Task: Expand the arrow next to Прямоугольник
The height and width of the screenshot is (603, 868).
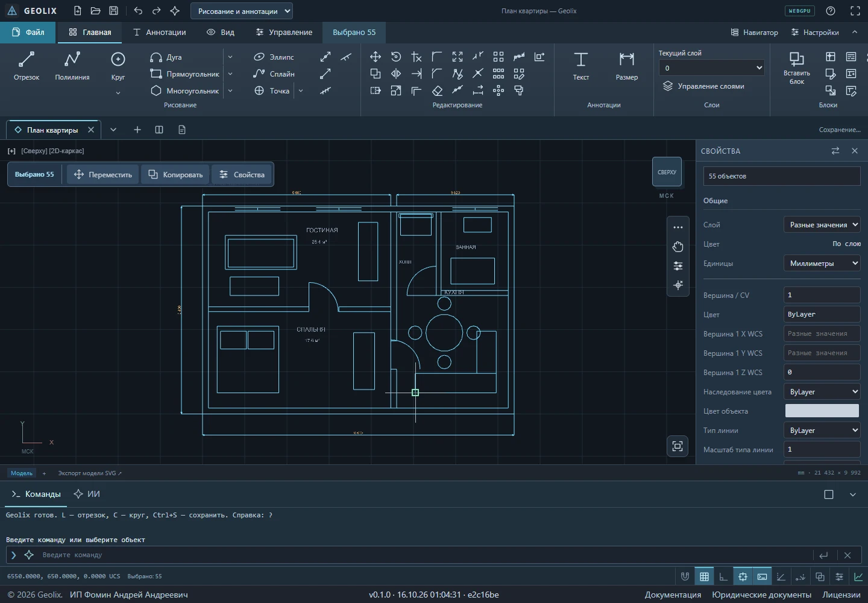Action: click(x=230, y=74)
